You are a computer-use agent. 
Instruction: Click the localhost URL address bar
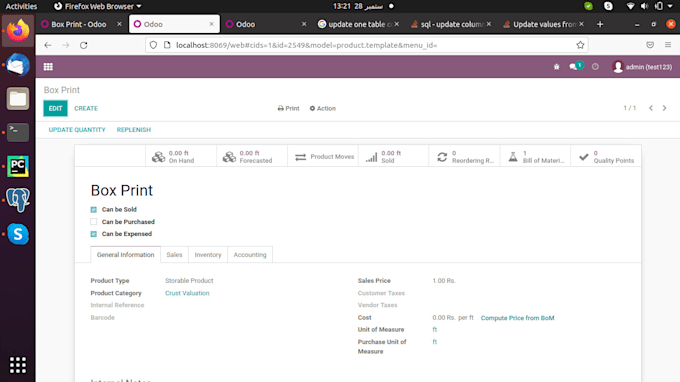[366, 45]
